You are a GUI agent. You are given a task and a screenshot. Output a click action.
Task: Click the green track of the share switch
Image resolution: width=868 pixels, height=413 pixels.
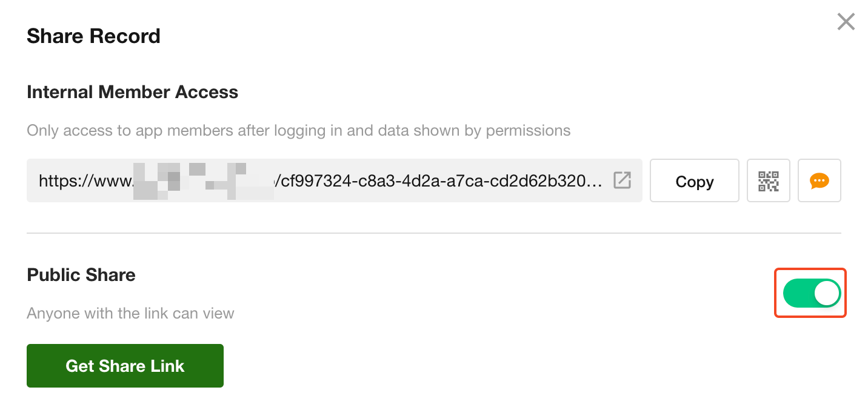tap(796, 294)
